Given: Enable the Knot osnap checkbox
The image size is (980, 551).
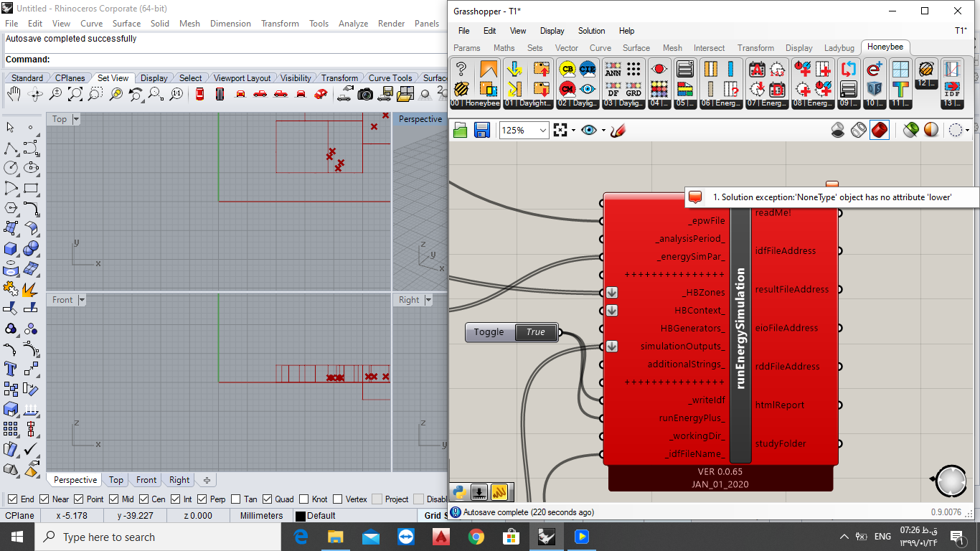Looking at the screenshot, I should pos(304,499).
